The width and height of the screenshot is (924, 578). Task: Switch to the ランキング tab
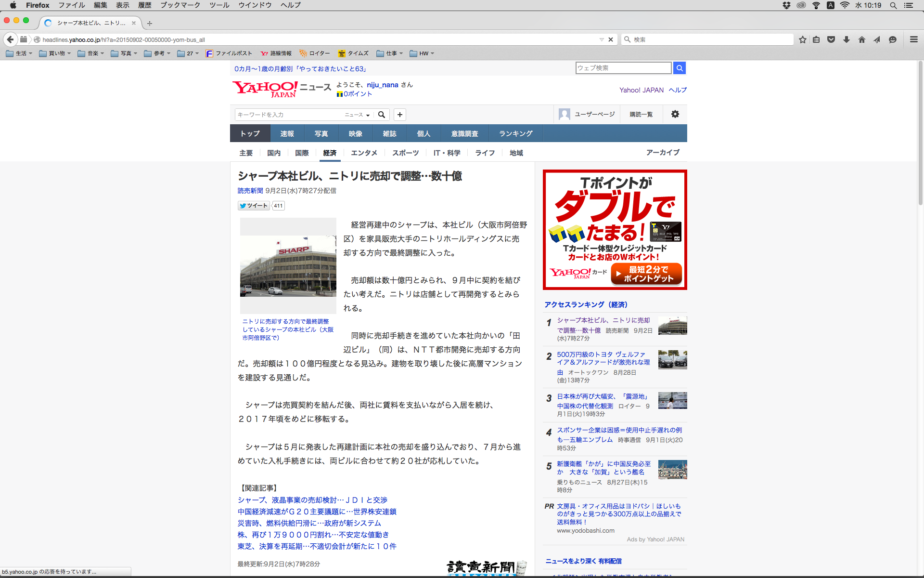(x=515, y=133)
